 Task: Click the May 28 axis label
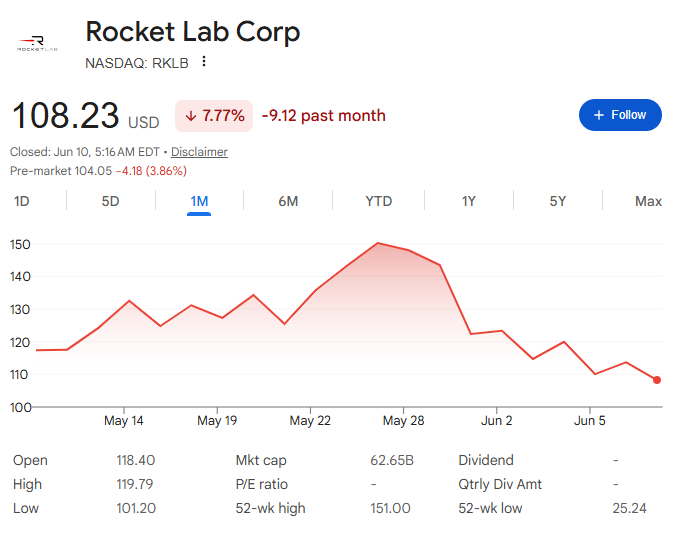(404, 421)
